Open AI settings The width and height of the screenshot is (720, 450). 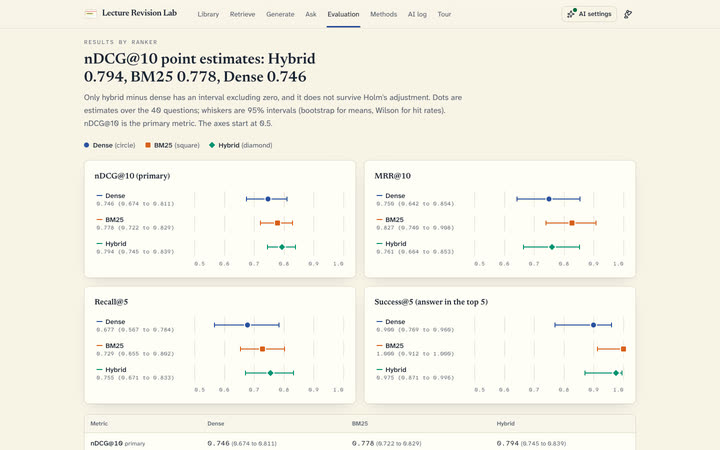[589, 14]
